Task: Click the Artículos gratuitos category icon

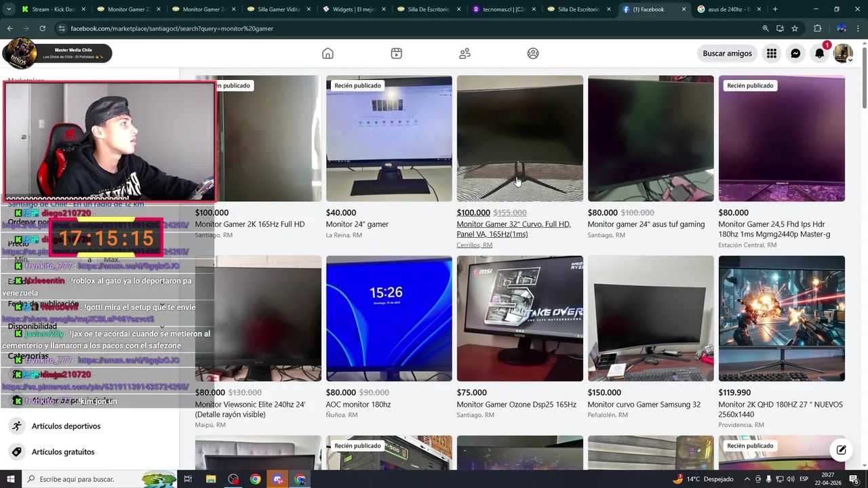Action: (x=16, y=452)
